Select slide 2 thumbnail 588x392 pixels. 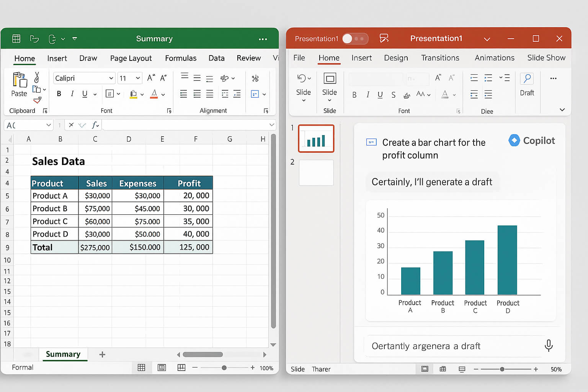click(x=316, y=173)
